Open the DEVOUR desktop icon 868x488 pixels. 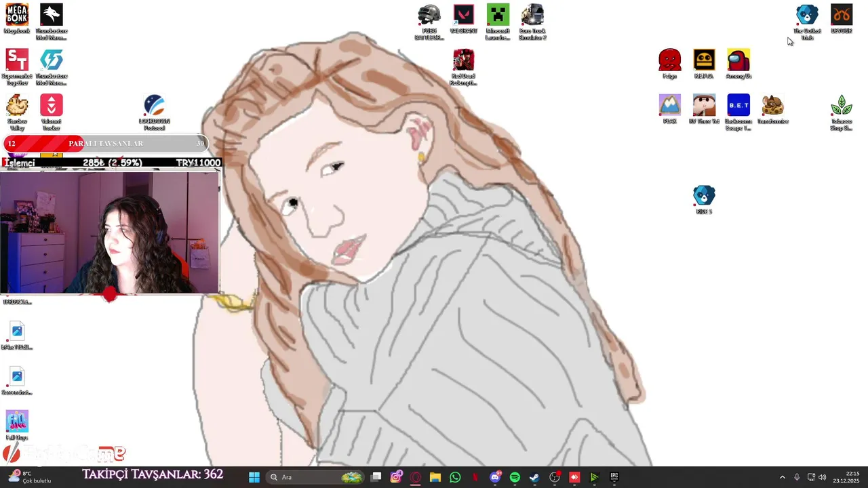842,19
